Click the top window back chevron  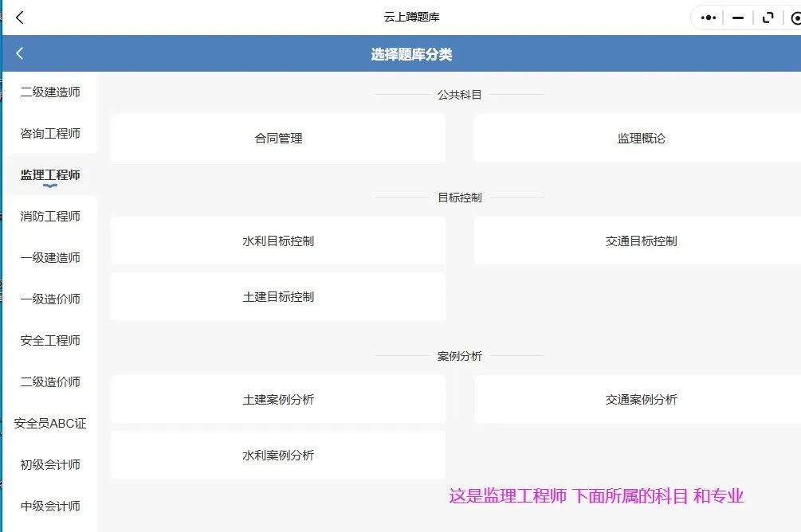pos(20,18)
